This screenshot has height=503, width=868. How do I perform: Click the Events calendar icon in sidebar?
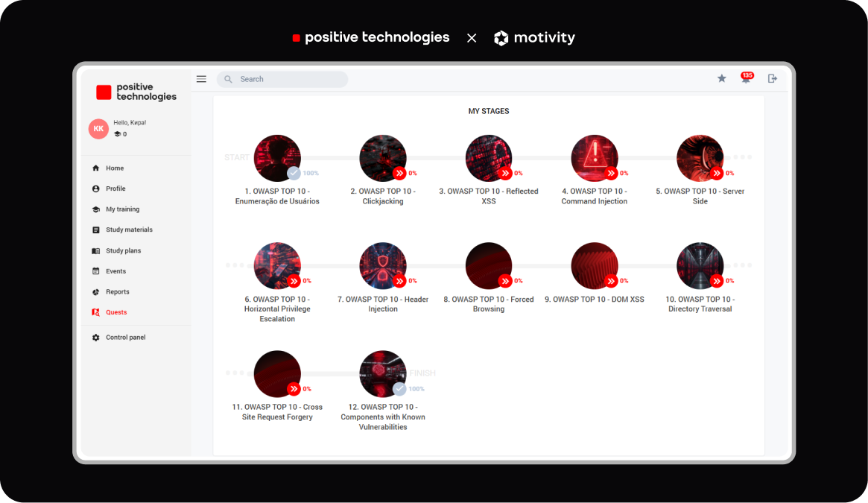tap(95, 271)
